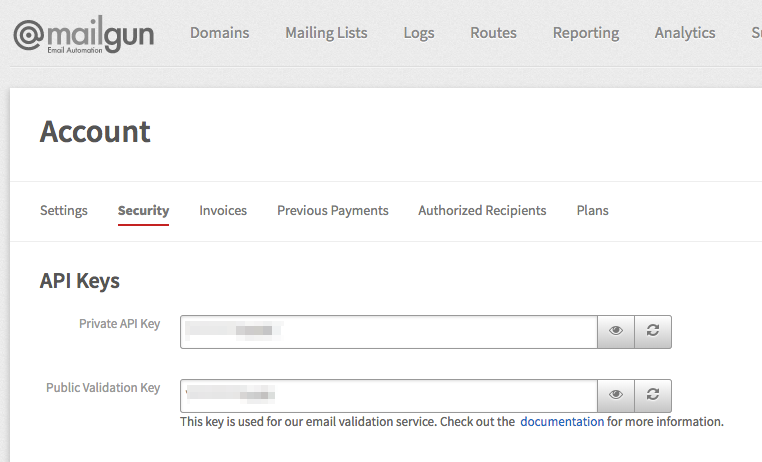Image resolution: width=762 pixels, height=462 pixels.
Task: Click the API Keys section heading
Action: [80, 281]
